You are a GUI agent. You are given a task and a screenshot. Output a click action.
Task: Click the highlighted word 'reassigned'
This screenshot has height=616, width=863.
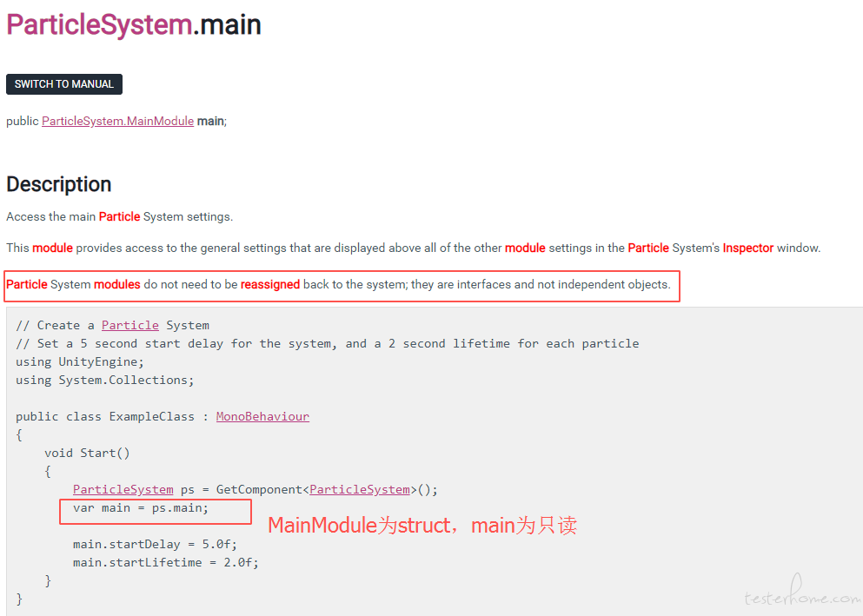270,284
